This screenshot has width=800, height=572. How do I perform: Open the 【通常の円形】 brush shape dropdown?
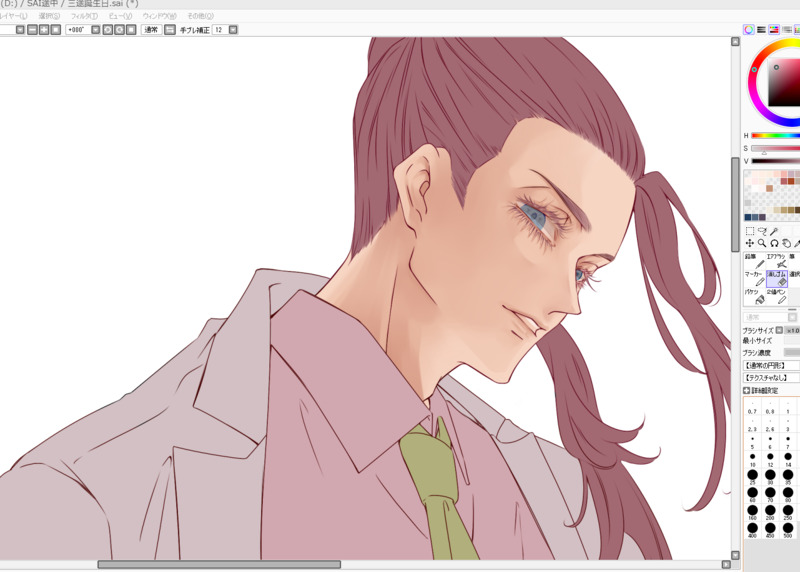pyautogui.click(x=771, y=365)
